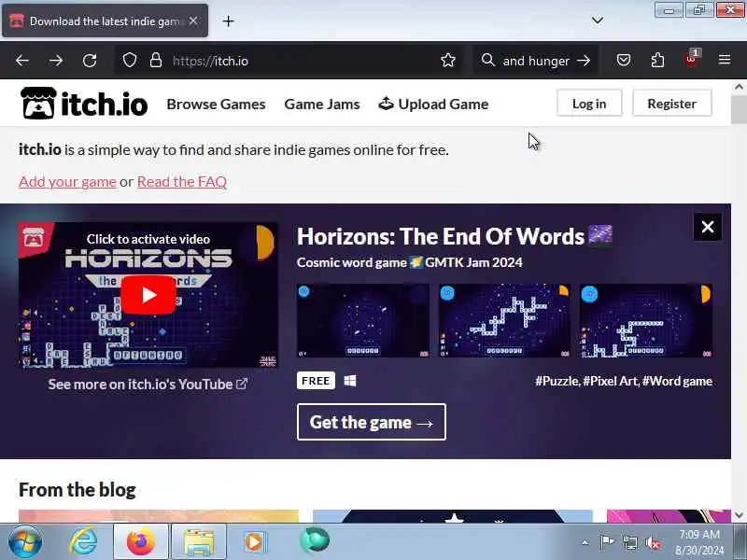Image resolution: width=747 pixels, height=560 pixels.
Task: Bookmark this page with the star icon
Action: (448, 61)
